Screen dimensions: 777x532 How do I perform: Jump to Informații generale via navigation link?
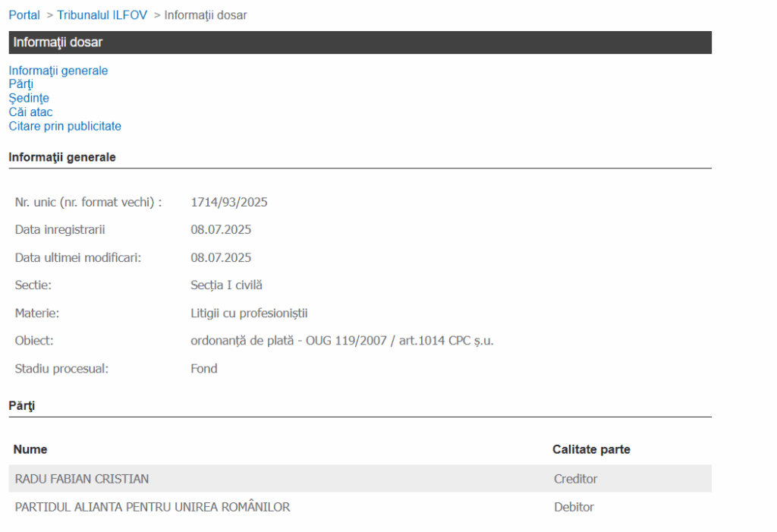pos(58,71)
